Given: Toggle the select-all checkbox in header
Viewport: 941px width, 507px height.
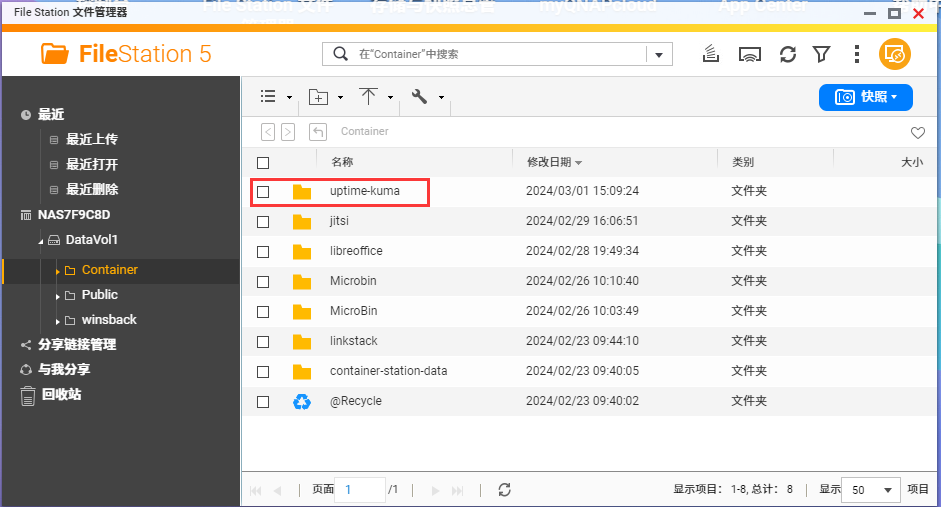Looking at the screenshot, I should [263, 163].
